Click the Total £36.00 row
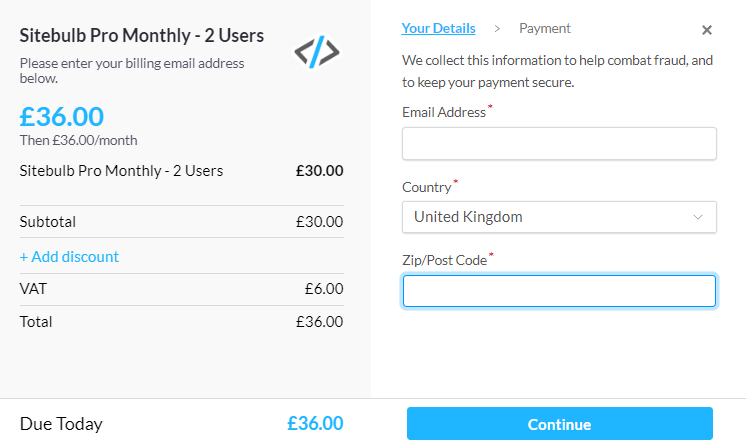746x446 pixels. (181, 322)
